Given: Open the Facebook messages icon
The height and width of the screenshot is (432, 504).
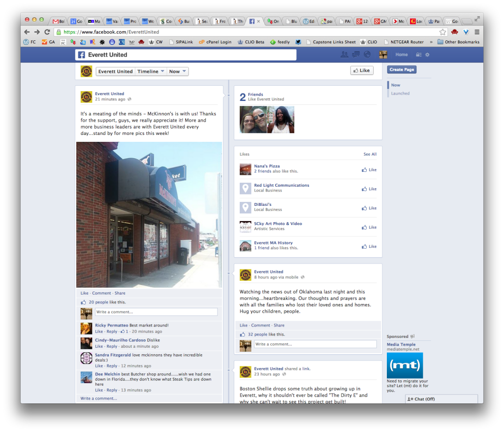Looking at the screenshot, I should pyautogui.click(x=356, y=54).
